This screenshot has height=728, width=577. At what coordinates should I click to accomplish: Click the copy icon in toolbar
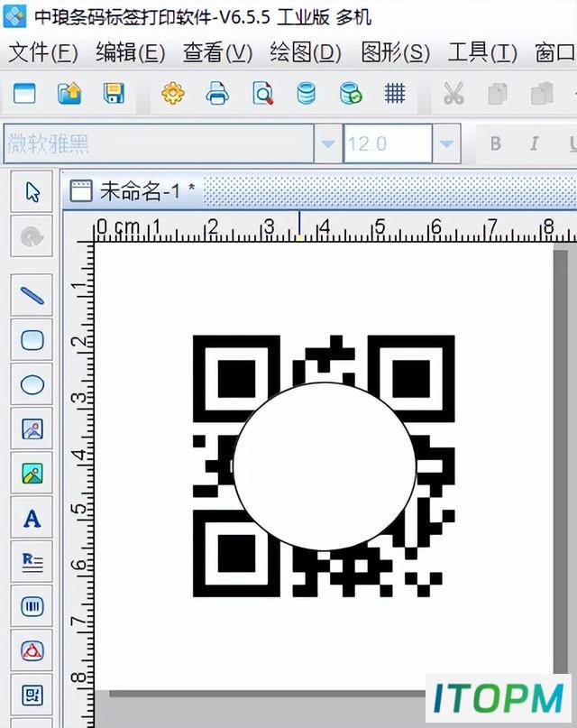[498, 93]
